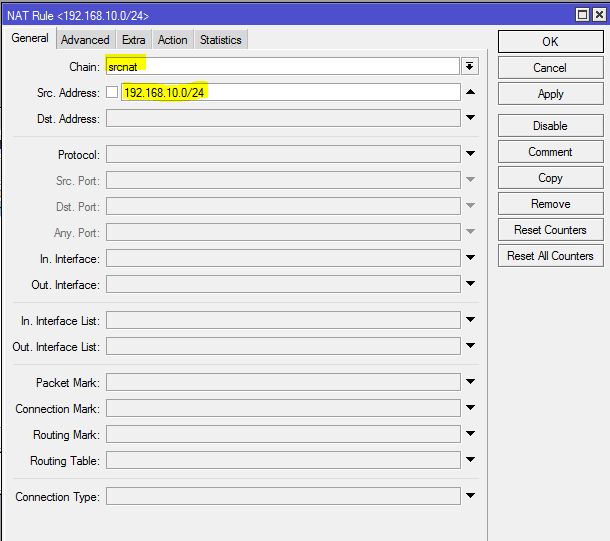This screenshot has width=610, height=541.
Task: Collapse the Src. Address field
Action: click(x=470, y=92)
